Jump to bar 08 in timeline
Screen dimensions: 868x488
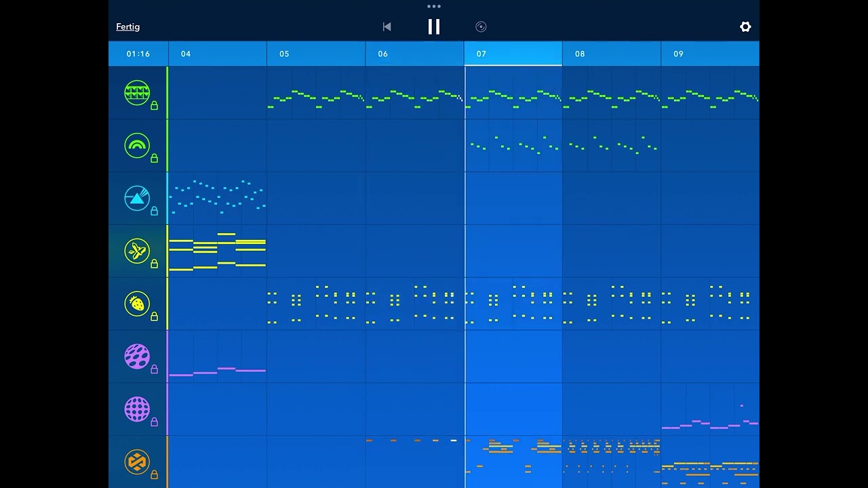click(612, 54)
